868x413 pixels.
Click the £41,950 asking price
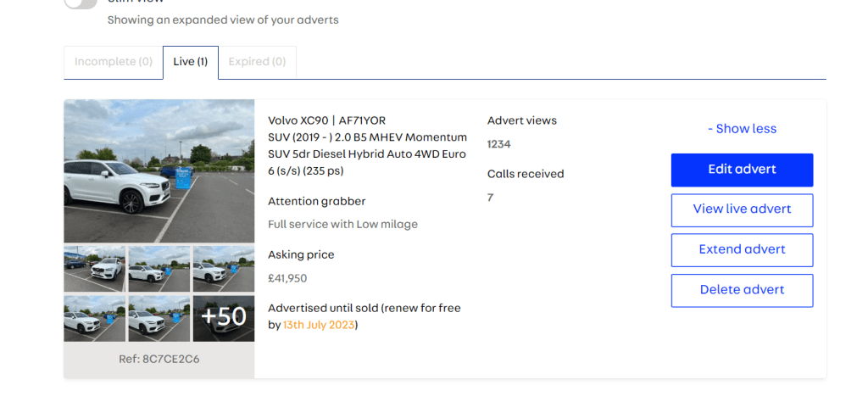287,278
